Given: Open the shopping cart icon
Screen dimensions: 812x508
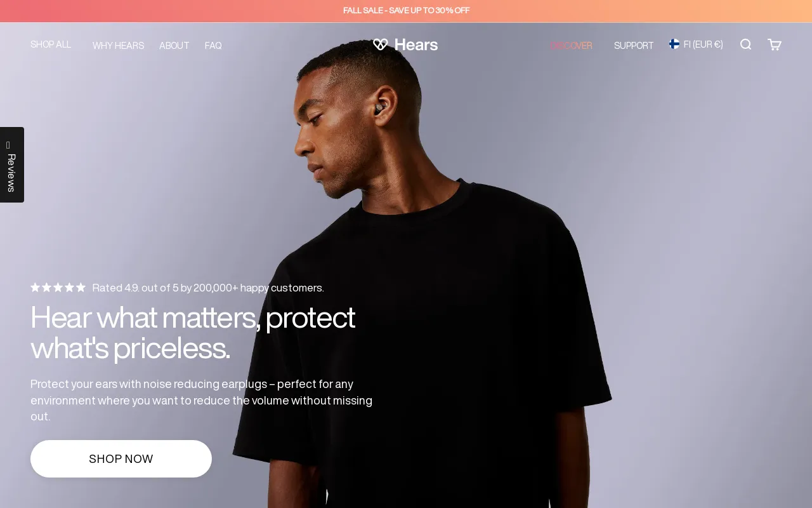Looking at the screenshot, I should 775,44.
